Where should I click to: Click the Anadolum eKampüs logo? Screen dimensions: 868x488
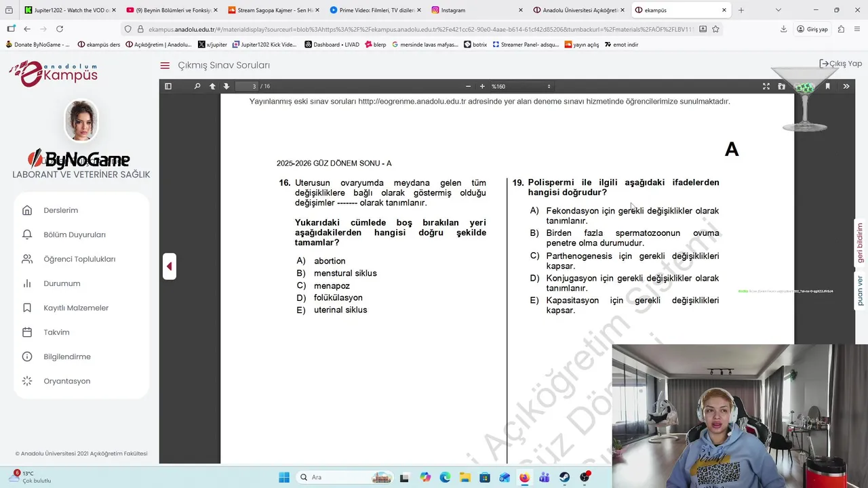click(x=53, y=73)
